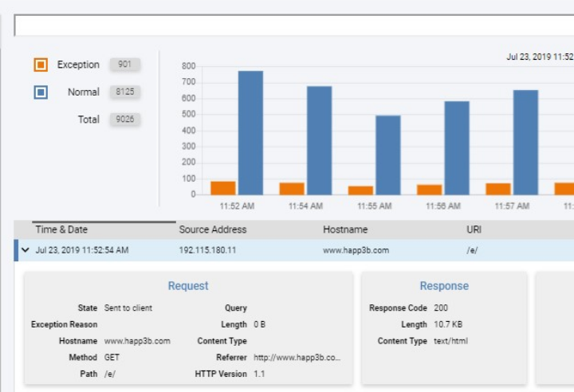574x392 pixels.
Task: Toggle the Normal legend checkbox
Action: [x=41, y=92]
